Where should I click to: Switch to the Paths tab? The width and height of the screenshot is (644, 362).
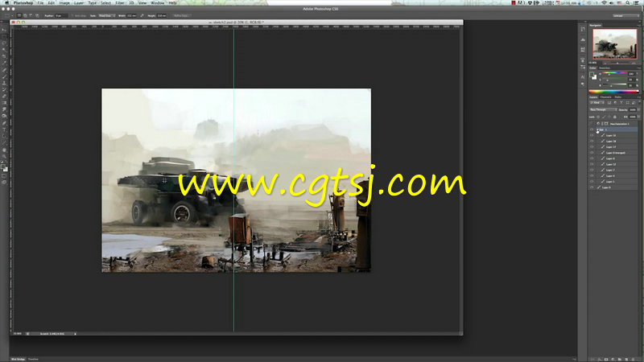[617, 97]
